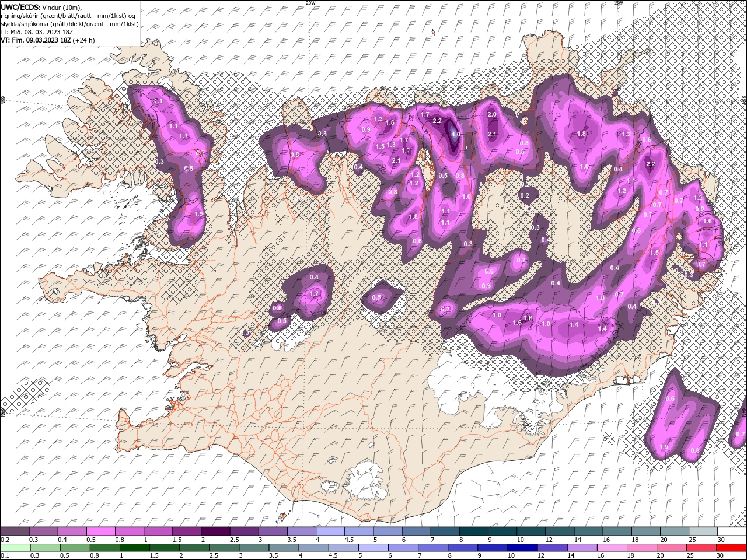The width and height of the screenshot is (747, 560).
Task: Select the pale lavender 4–4.5 snow legend swatch
Action: [330, 531]
